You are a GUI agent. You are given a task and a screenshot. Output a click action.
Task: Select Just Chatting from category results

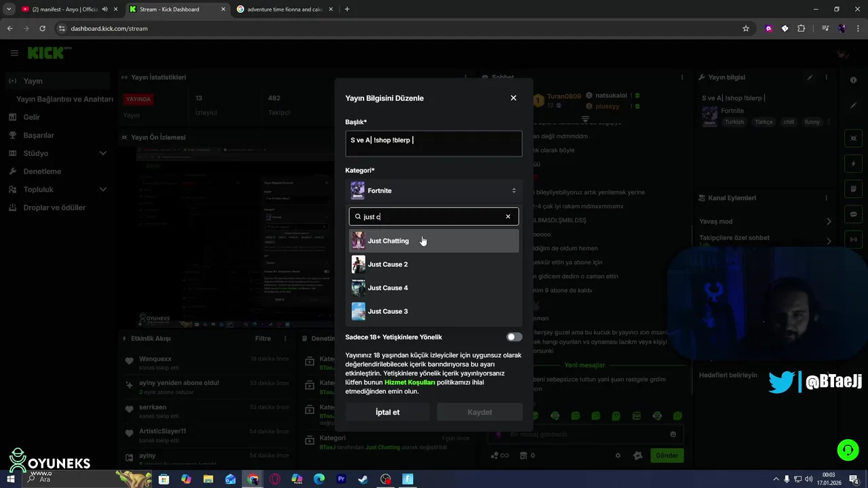pyautogui.click(x=433, y=241)
